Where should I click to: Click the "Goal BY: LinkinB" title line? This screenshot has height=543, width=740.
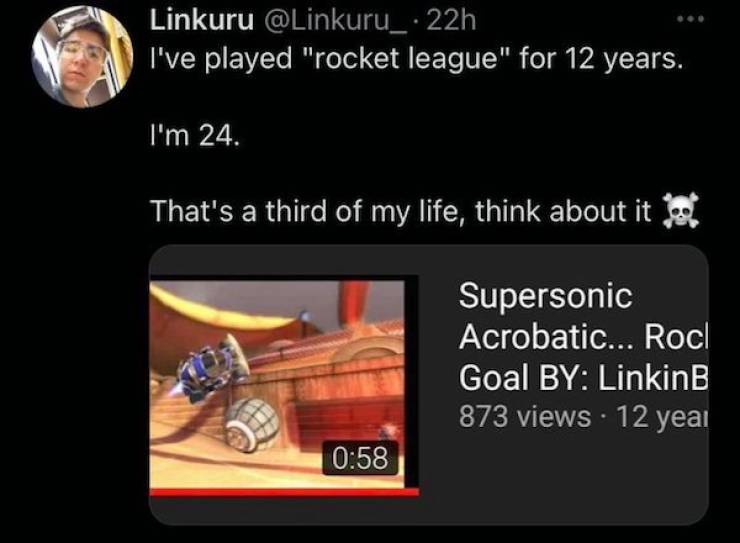[583, 378]
